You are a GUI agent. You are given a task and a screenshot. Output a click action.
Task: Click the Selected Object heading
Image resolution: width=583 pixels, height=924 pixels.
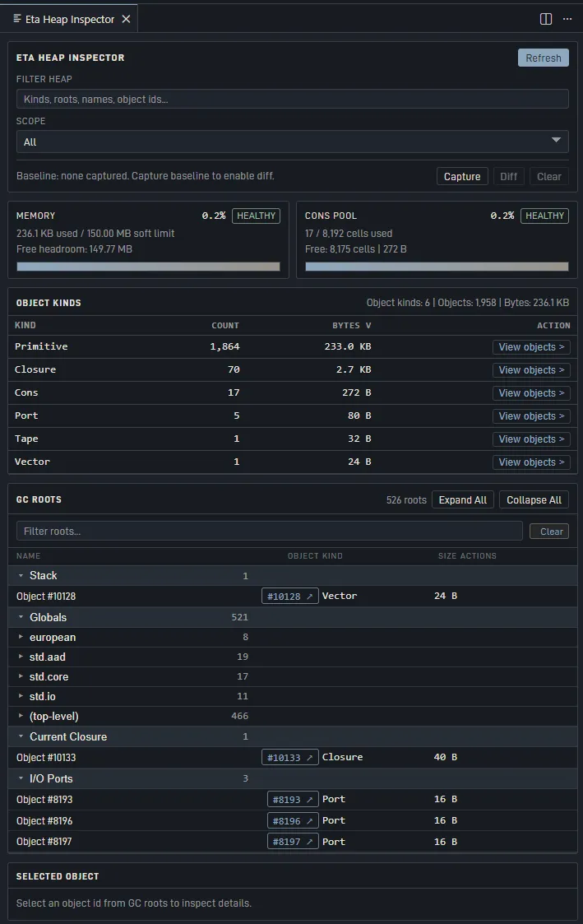point(58,876)
